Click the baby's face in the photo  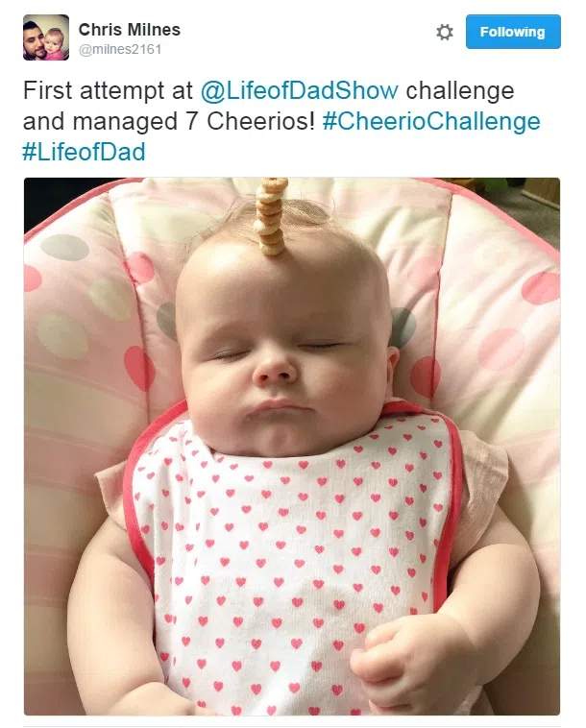point(283,352)
